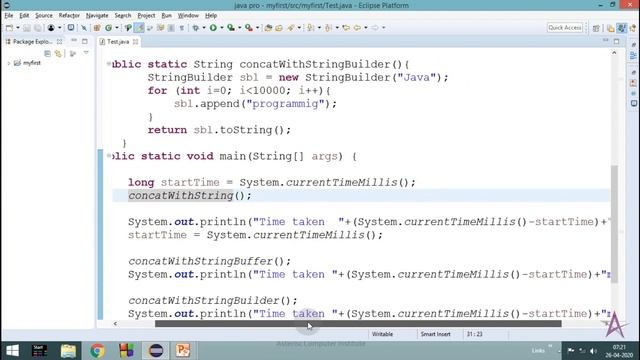
Task: Toggle Link with Editor in Package Explorer
Action: [x=58, y=53]
